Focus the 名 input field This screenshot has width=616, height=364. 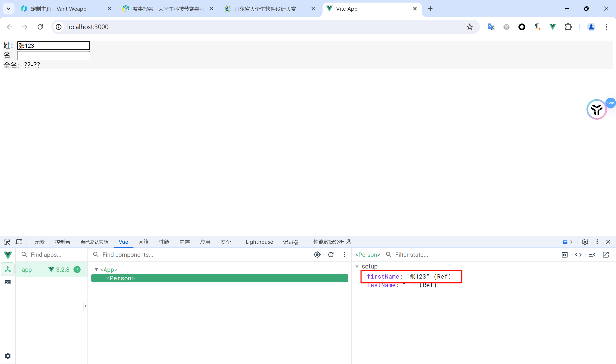[53, 56]
